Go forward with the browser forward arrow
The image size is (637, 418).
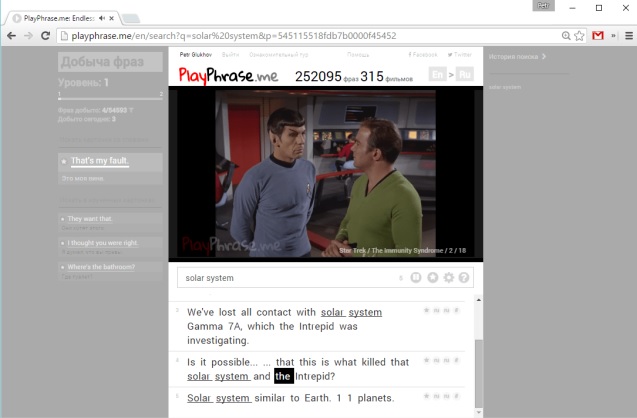tap(28, 36)
